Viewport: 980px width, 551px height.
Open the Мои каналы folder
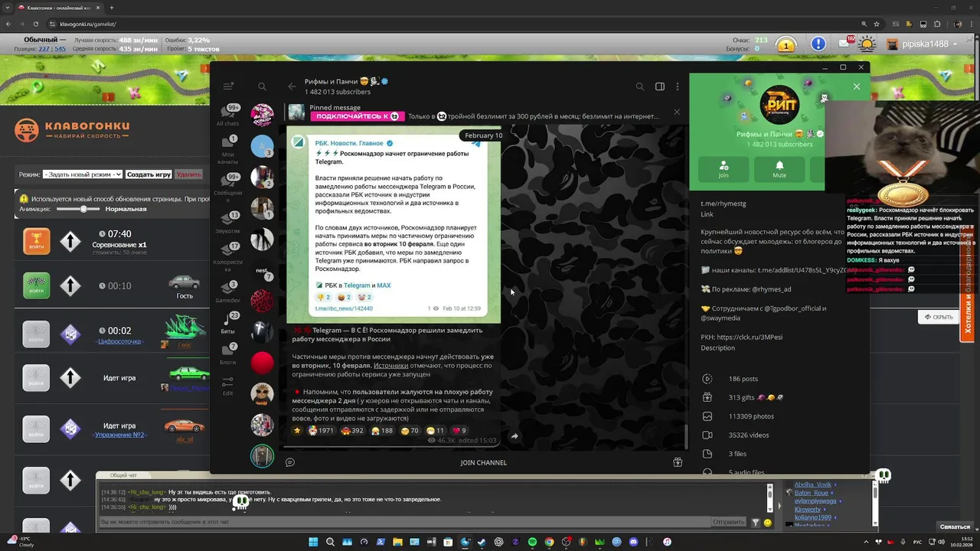point(228,150)
